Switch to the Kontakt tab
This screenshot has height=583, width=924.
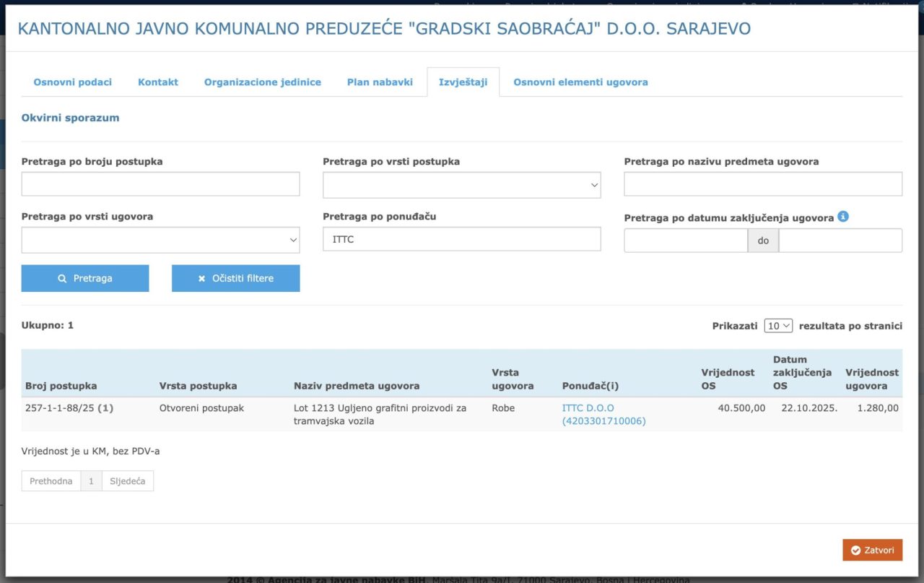point(158,82)
